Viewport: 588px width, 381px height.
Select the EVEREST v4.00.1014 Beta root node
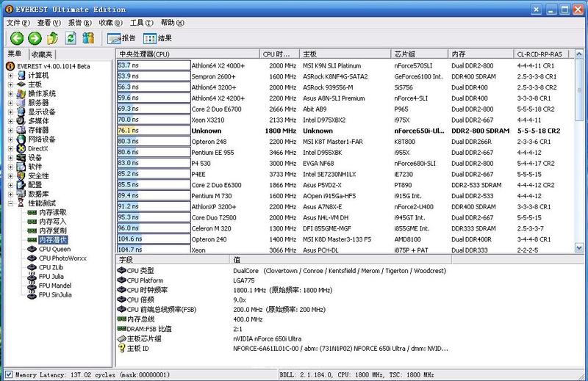click(53, 66)
